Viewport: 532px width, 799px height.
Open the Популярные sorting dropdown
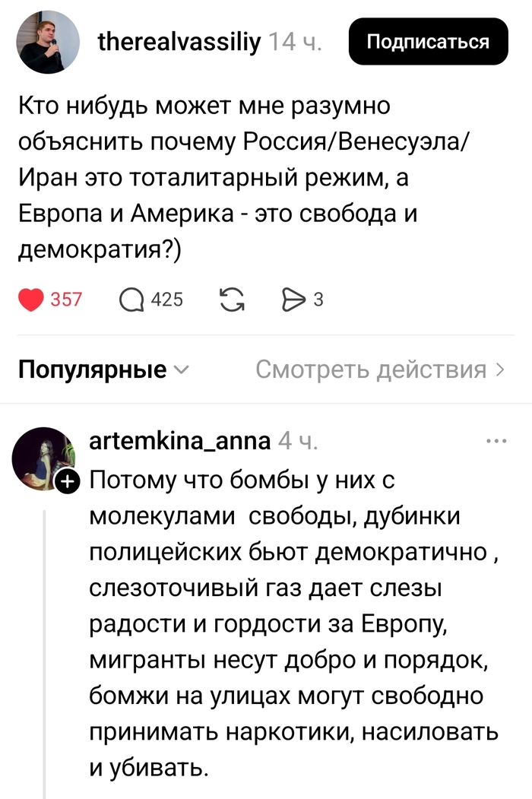pos(91,369)
